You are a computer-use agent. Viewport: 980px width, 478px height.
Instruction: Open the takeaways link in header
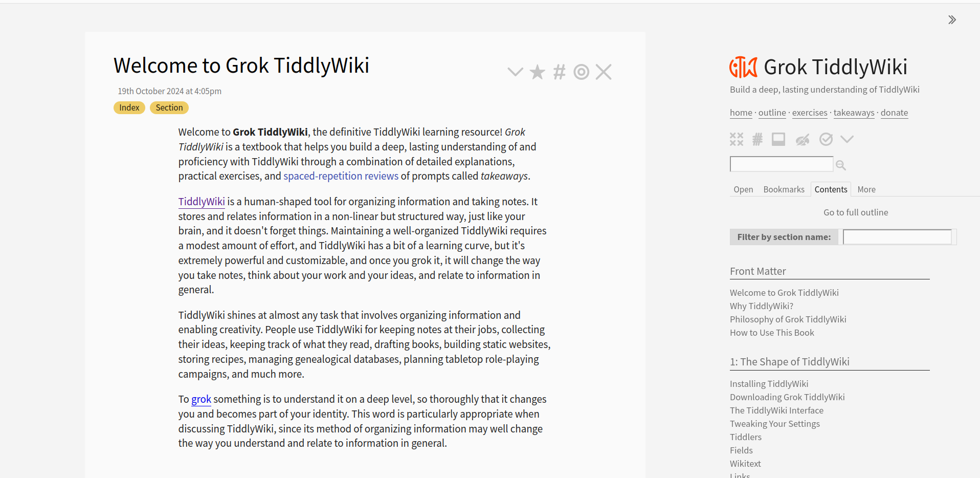[x=854, y=113]
